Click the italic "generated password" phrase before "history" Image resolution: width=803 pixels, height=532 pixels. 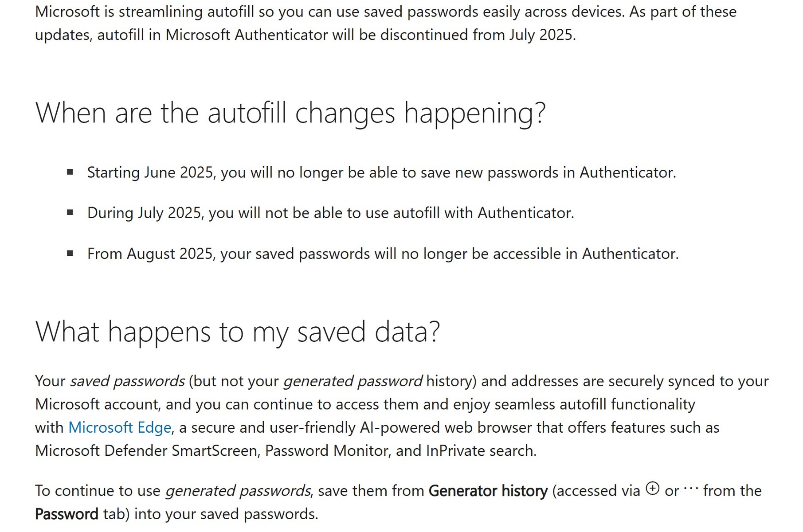pos(353,381)
